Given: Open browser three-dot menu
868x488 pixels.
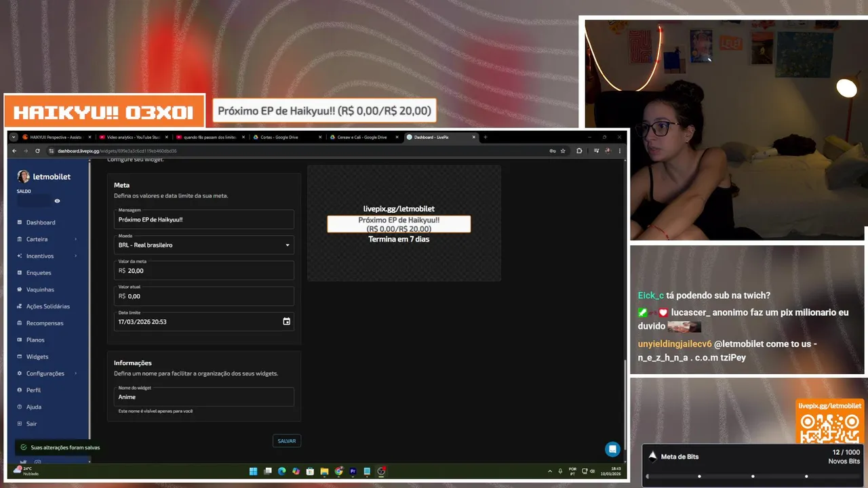Looking at the screenshot, I should (620, 150).
